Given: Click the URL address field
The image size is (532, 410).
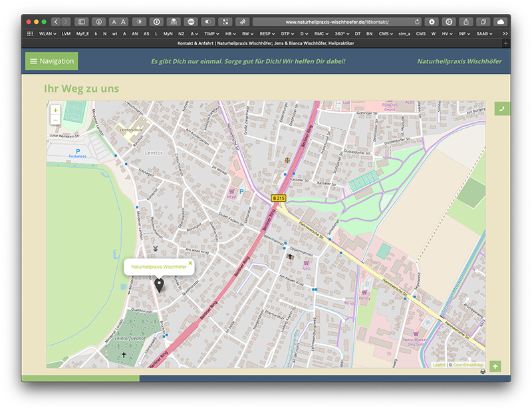Looking at the screenshot, I should pyautogui.click(x=332, y=22).
